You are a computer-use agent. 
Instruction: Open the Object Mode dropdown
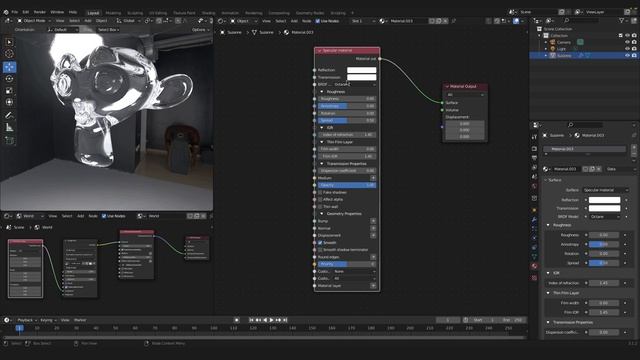(34, 20)
